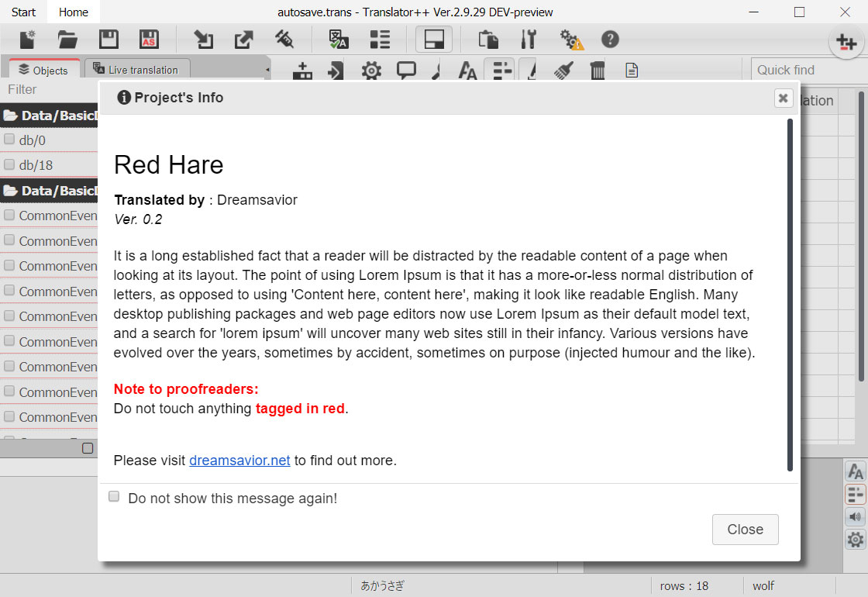
Task: Select the trash bin icon on second toolbar
Action: [597, 70]
